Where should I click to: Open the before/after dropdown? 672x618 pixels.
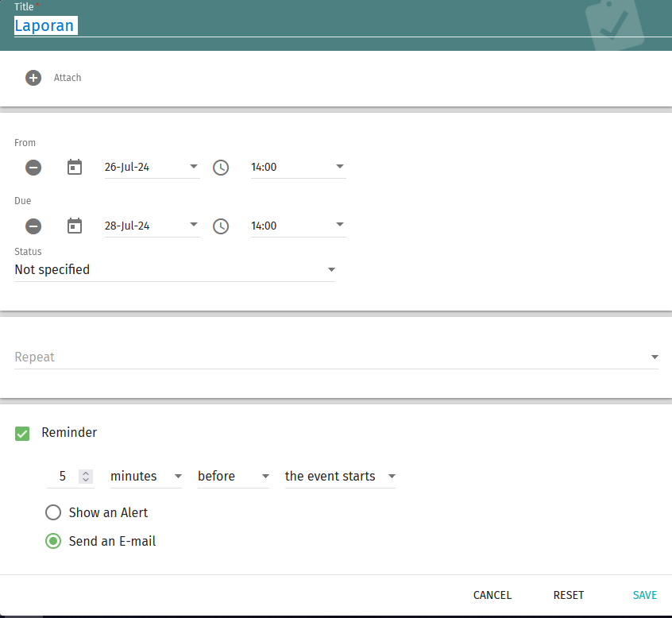pos(234,477)
